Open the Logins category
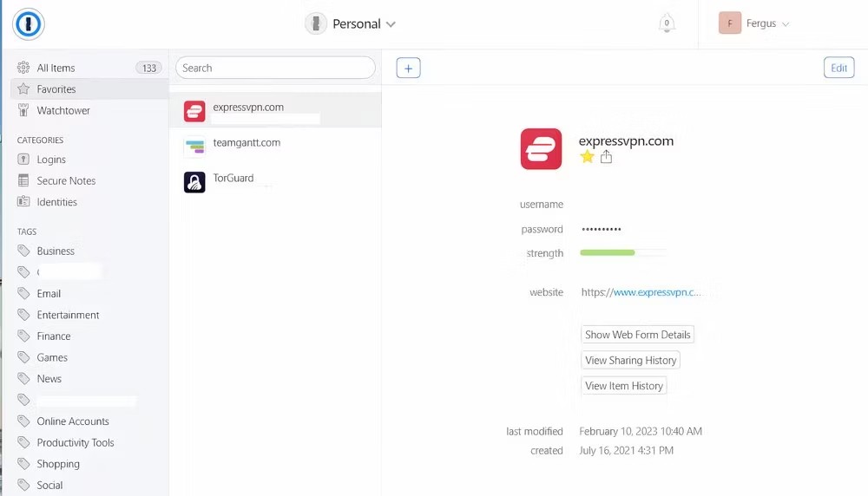The width and height of the screenshot is (868, 496). click(51, 160)
